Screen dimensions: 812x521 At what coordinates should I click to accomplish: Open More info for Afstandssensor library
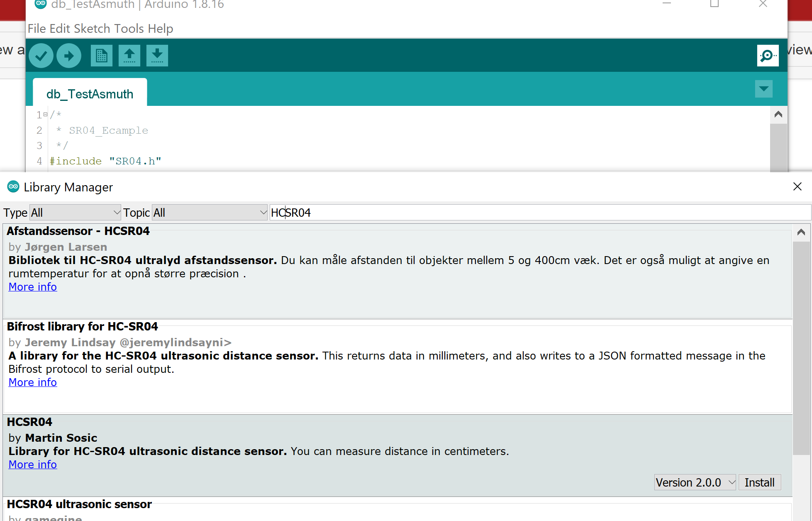point(33,287)
